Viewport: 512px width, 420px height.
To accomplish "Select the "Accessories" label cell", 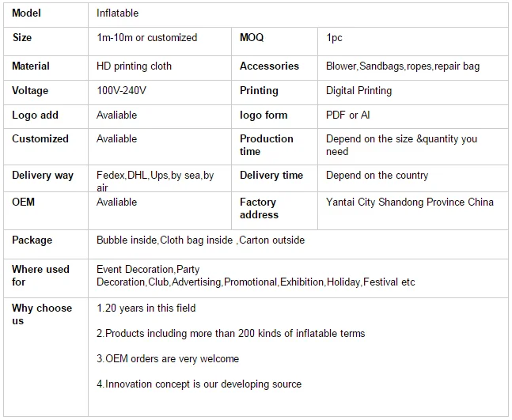I will coord(269,66).
